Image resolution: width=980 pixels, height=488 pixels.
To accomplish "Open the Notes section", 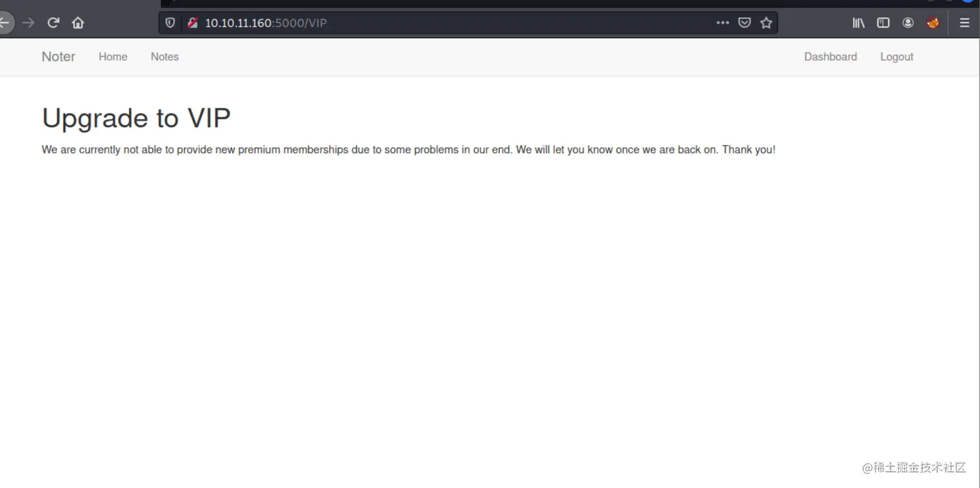I will coord(164,57).
